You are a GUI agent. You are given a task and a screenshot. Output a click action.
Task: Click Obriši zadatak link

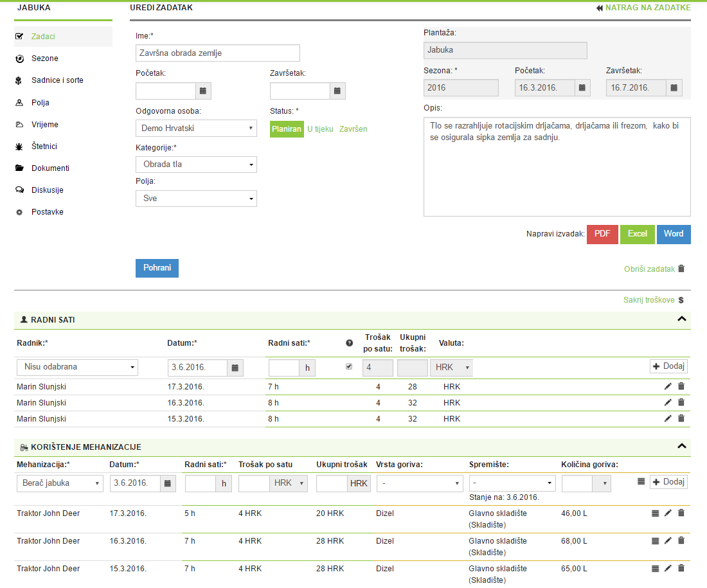click(654, 269)
